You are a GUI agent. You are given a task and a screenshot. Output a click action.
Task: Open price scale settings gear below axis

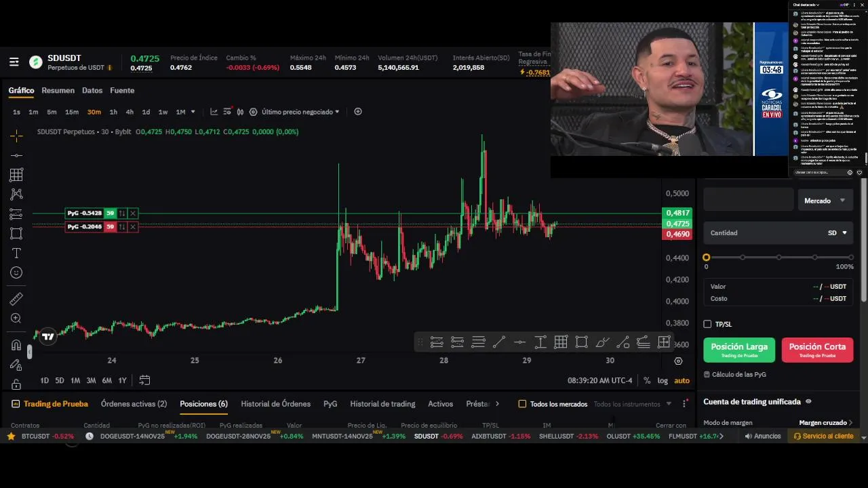tap(678, 361)
